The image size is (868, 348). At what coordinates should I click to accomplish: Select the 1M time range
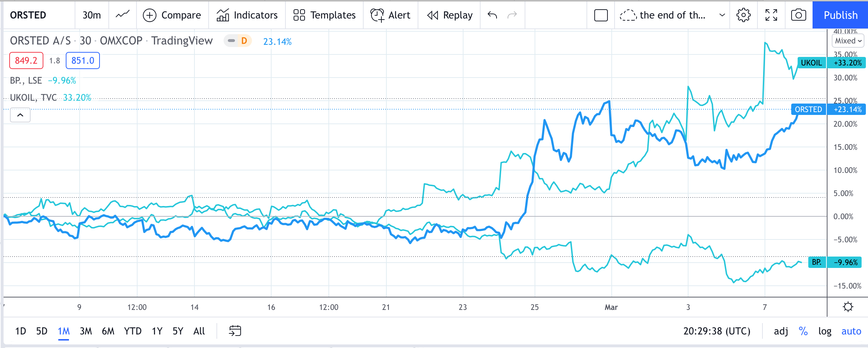coord(64,331)
